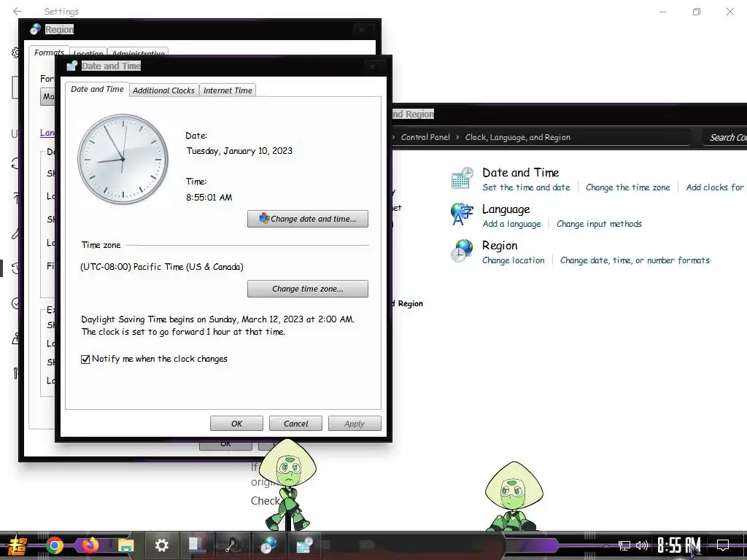The width and height of the screenshot is (747, 560).
Task: Open the notification center icon
Action: tap(723, 545)
